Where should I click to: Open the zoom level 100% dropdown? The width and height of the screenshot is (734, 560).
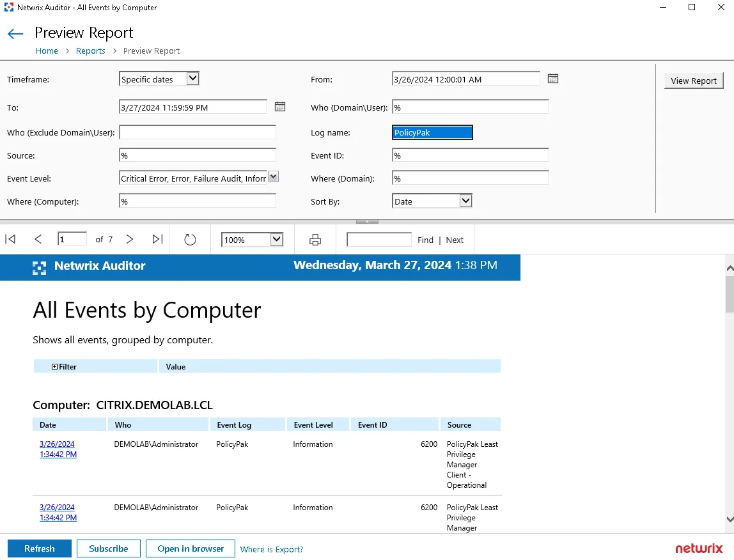point(276,240)
